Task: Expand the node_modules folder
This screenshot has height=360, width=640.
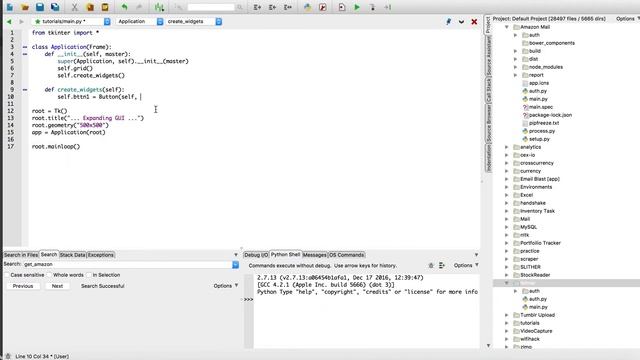Action: [516, 67]
